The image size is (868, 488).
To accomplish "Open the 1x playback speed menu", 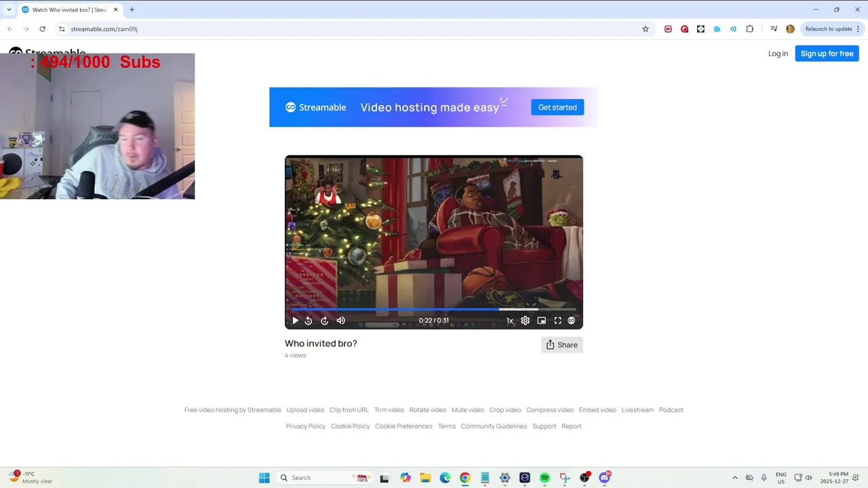I will pyautogui.click(x=510, y=321).
